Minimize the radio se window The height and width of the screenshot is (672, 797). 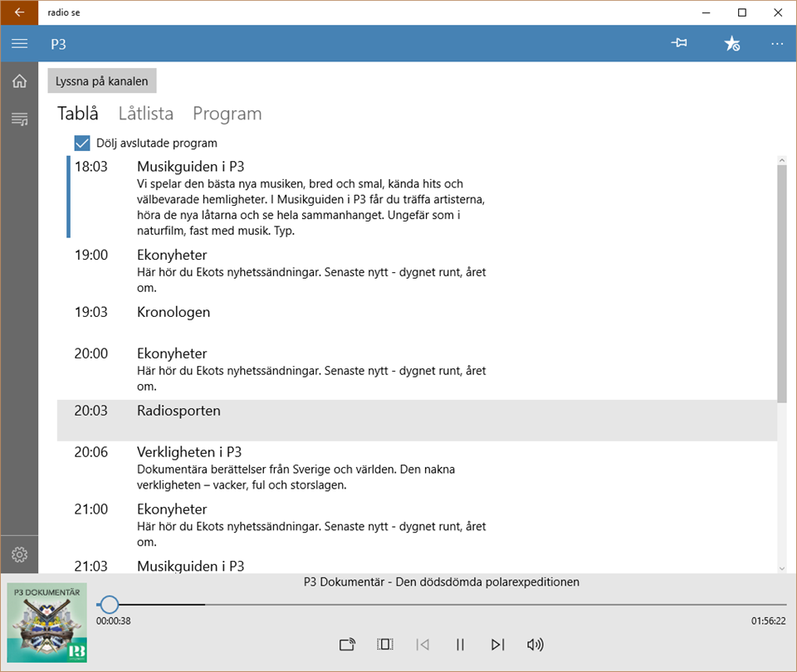click(706, 12)
